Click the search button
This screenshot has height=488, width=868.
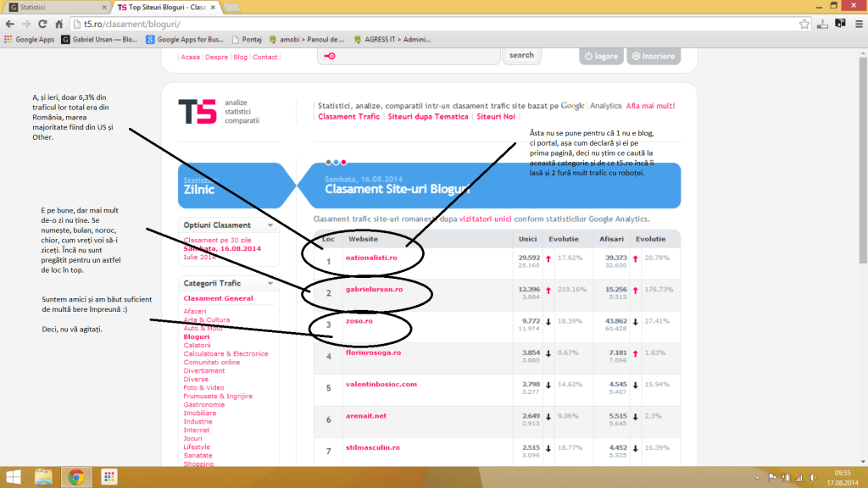coord(521,55)
